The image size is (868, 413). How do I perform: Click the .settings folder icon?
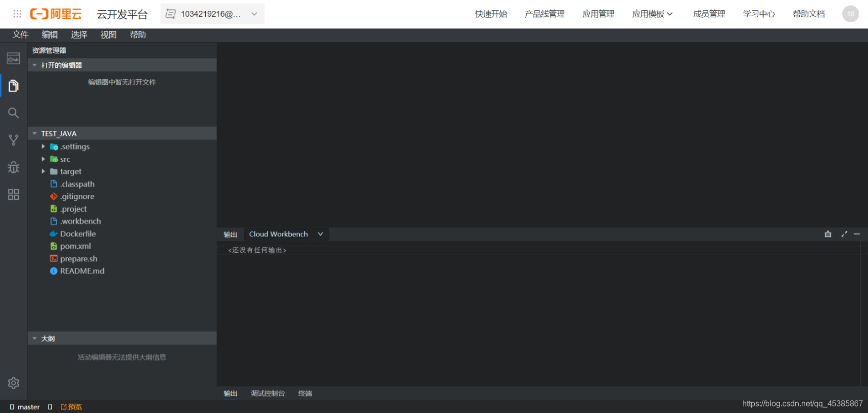pos(54,147)
